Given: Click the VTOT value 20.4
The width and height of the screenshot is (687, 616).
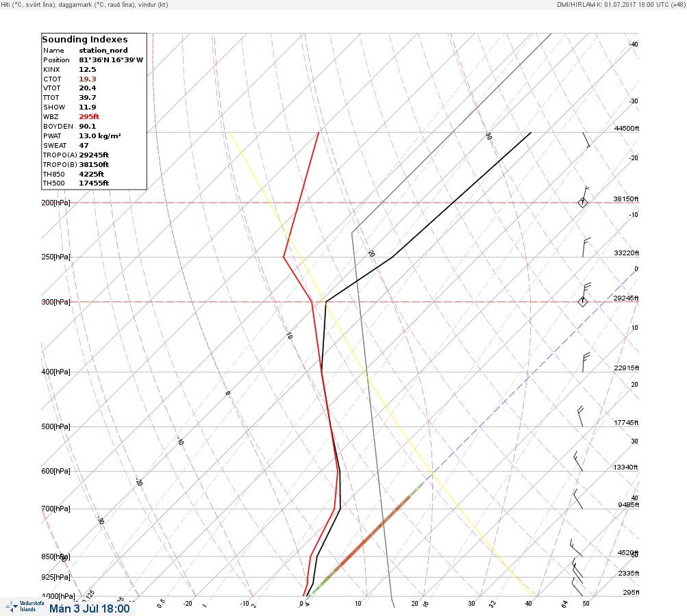Looking at the screenshot, I should (x=88, y=88).
